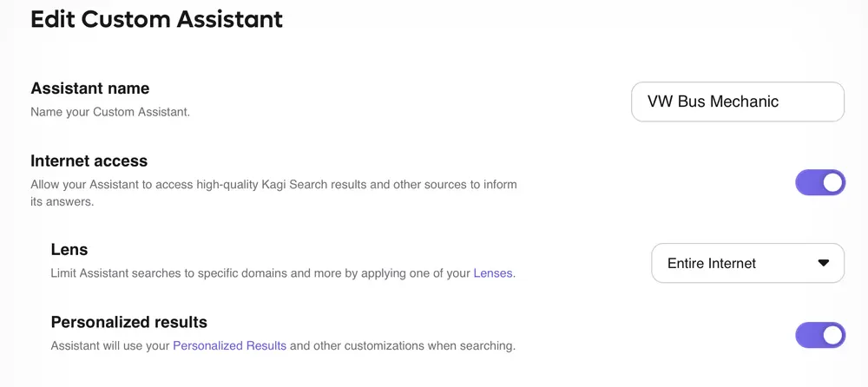Click 'Limit Assistant searches' description text
This screenshot has width=868, height=387.
(260, 273)
